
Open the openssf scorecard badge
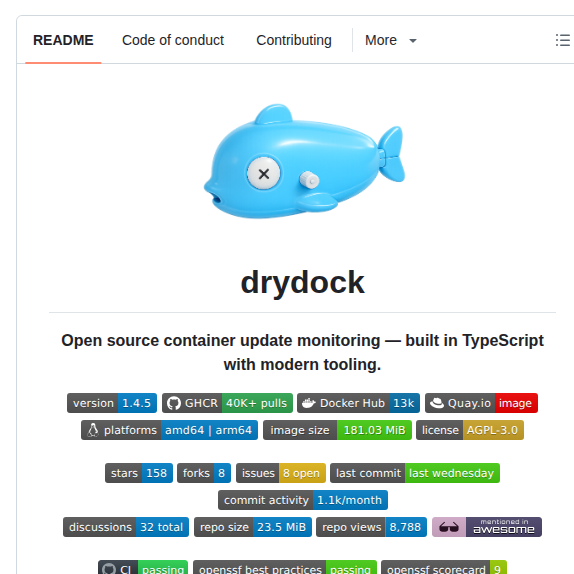(x=444, y=567)
